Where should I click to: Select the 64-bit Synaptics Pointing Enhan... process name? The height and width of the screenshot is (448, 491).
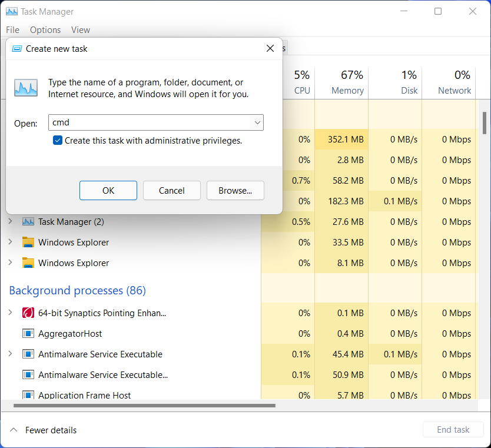(x=102, y=313)
